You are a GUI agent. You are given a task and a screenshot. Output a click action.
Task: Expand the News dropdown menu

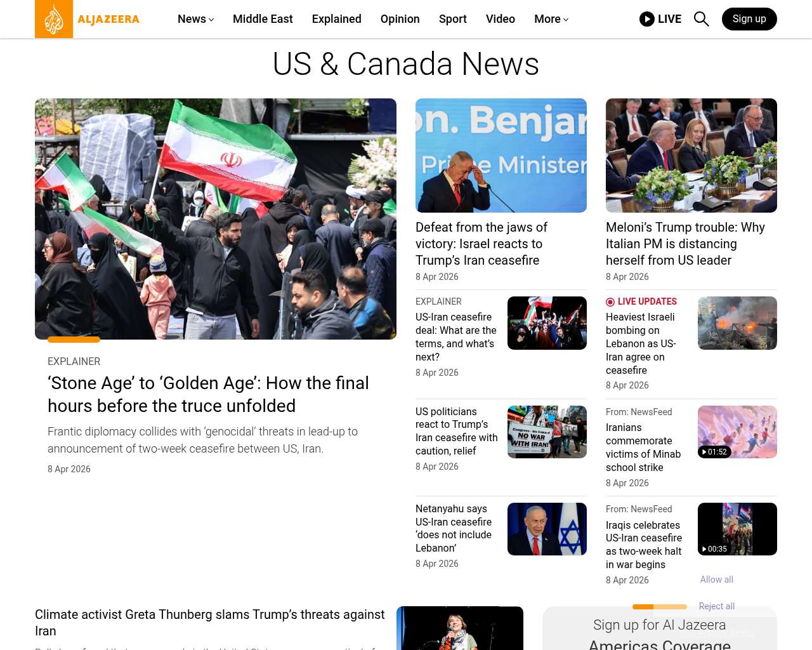tap(195, 19)
